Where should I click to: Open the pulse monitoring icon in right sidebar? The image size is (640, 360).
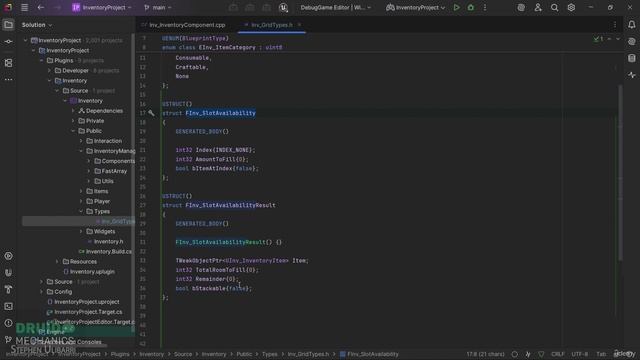[x=631, y=75]
